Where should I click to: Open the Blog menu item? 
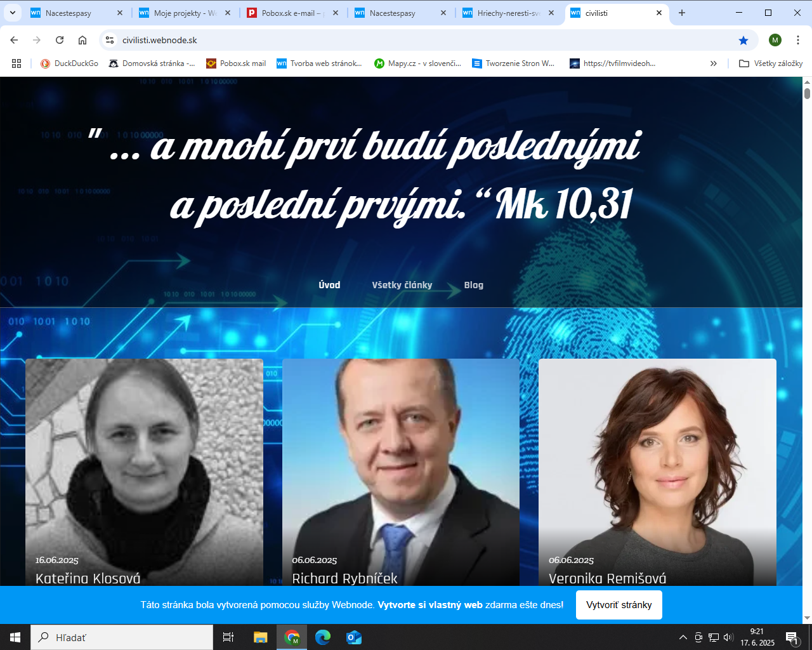point(474,285)
